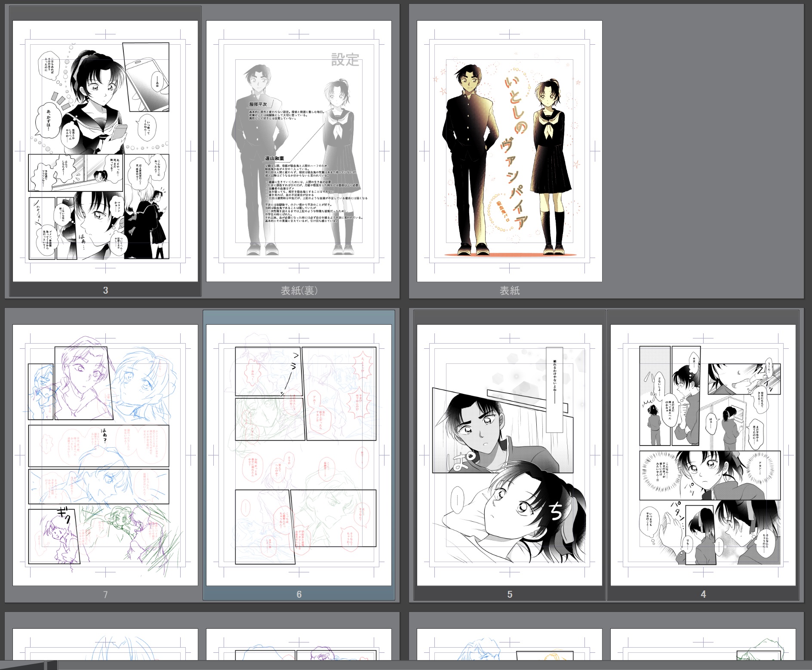The width and height of the screenshot is (812, 670).
Task: Click the page number label 7
Action: pyautogui.click(x=105, y=594)
